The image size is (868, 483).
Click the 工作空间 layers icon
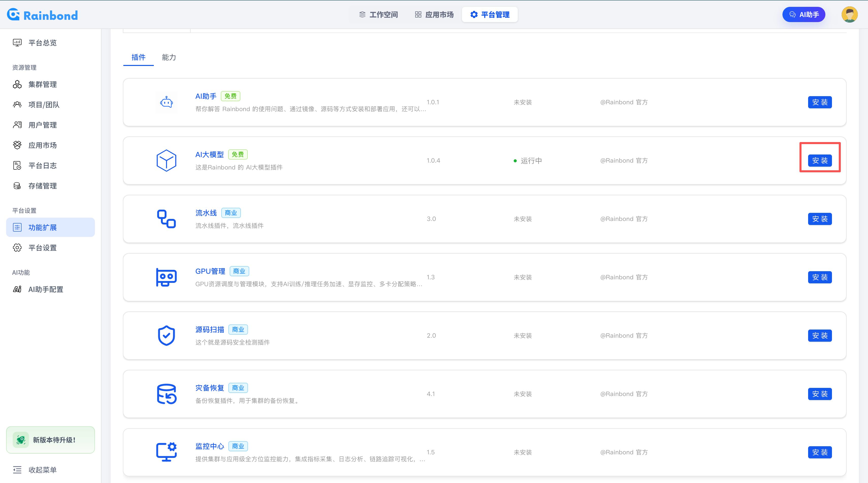pyautogui.click(x=362, y=14)
